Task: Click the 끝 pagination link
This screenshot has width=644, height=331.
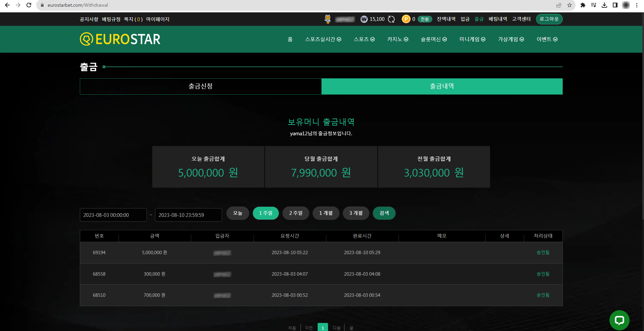Action: [x=352, y=328]
